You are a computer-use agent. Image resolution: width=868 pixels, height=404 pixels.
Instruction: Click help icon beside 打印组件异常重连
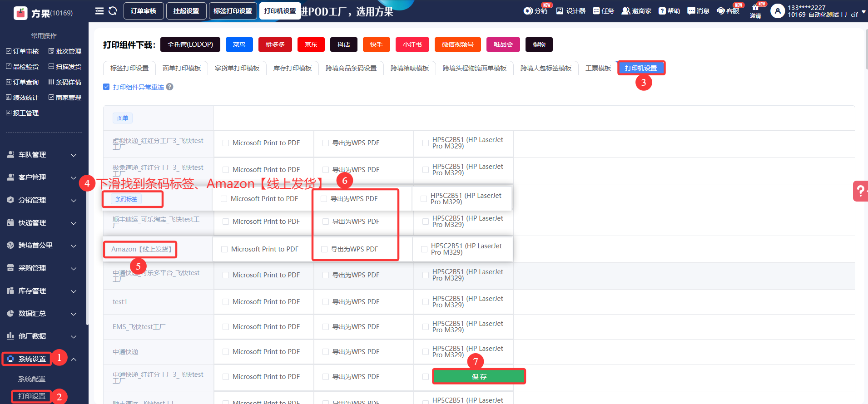(x=169, y=87)
